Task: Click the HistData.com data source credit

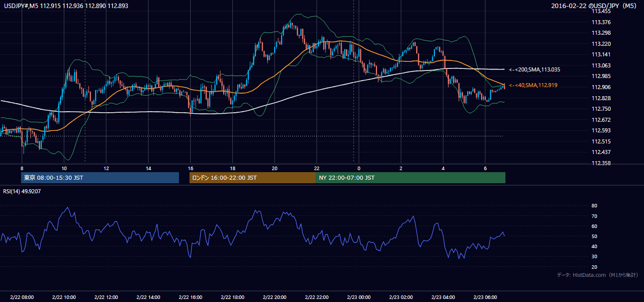Action: pos(598,275)
